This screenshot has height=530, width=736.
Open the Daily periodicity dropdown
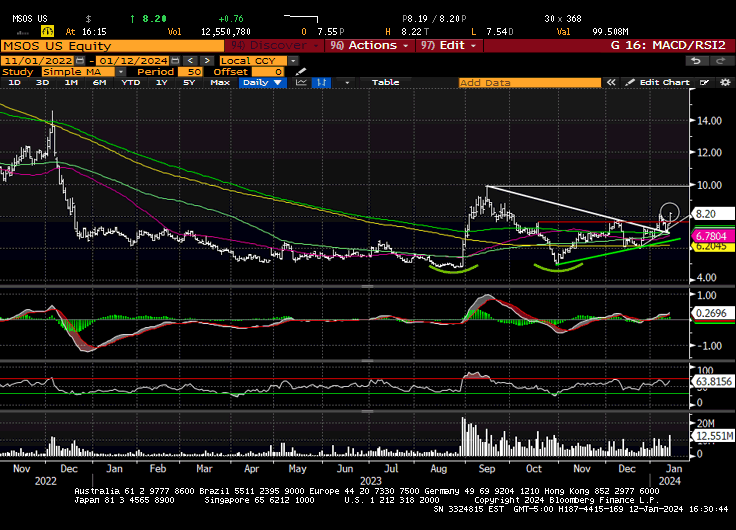(x=262, y=83)
